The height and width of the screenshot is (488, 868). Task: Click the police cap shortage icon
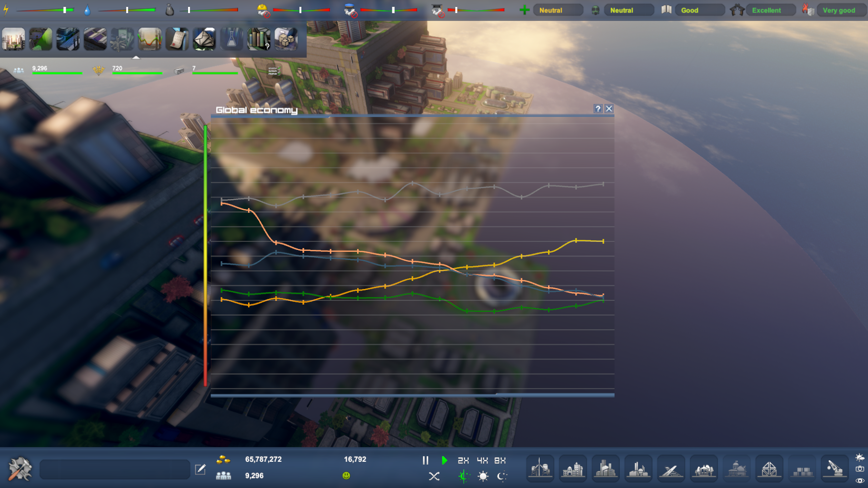point(350,10)
